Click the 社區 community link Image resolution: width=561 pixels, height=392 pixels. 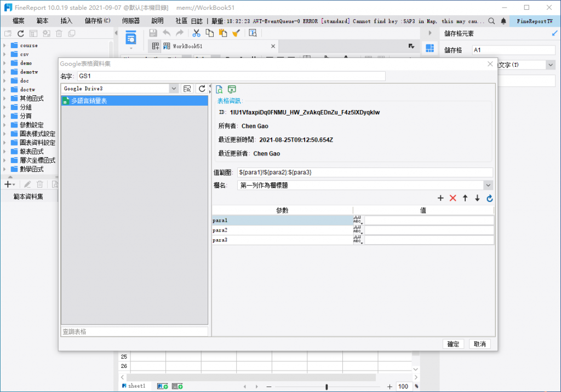click(181, 21)
